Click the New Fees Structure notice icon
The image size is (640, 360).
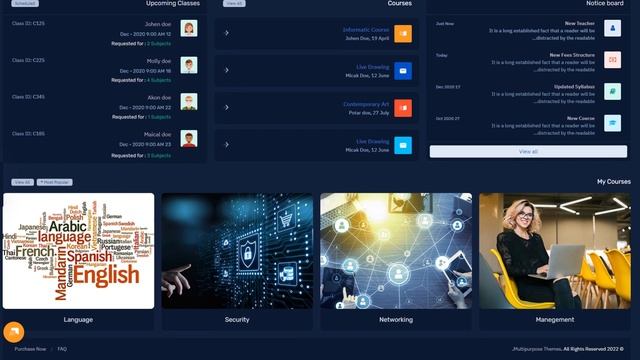click(x=612, y=60)
